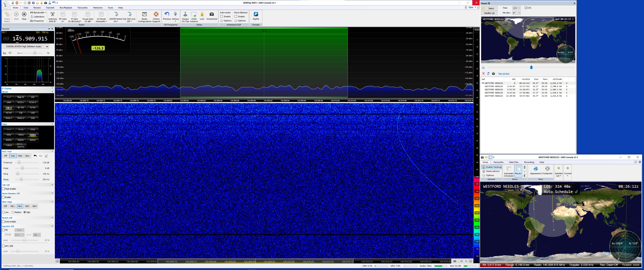Switch to the Data Files tab
The image size is (644, 270).
[x=514, y=162]
